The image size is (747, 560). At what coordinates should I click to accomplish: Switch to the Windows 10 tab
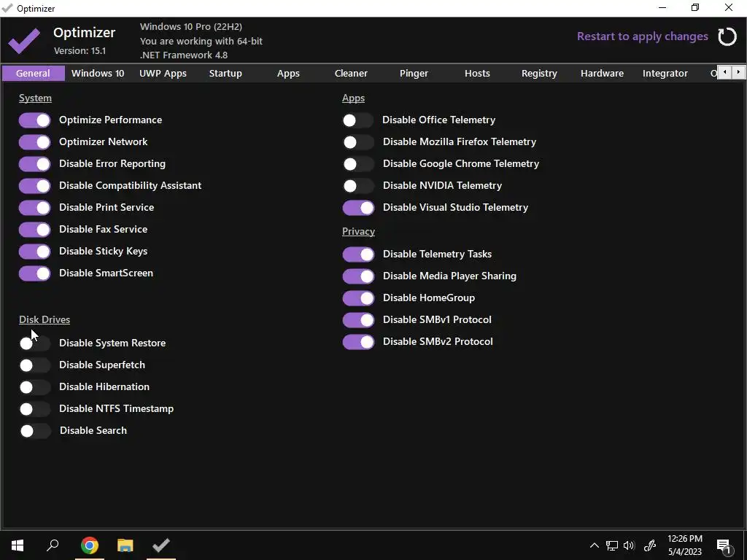coord(98,74)
